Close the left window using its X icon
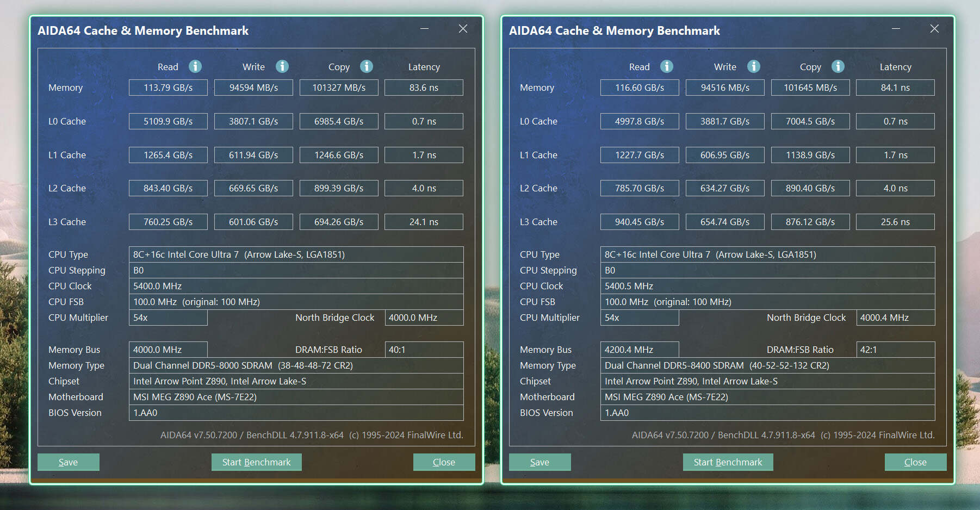This screenshot has height=510, width=980. (463, 29)
